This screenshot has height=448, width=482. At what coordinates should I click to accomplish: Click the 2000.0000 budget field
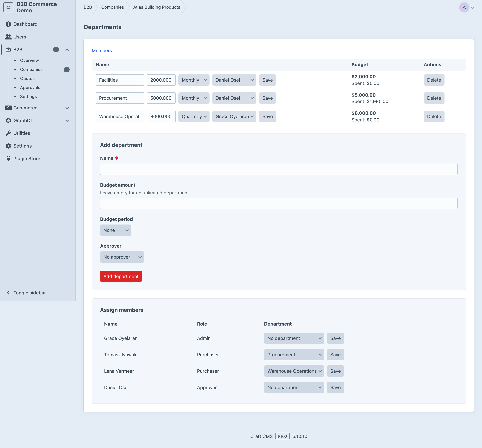161,80
